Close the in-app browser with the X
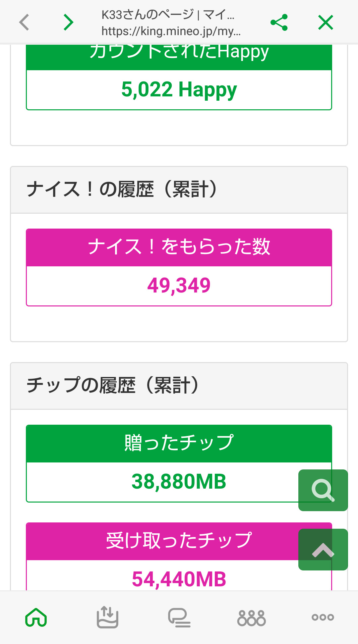The width and height of the screenshot is (358, 644). pyautogui.click(x=326, y=23)
